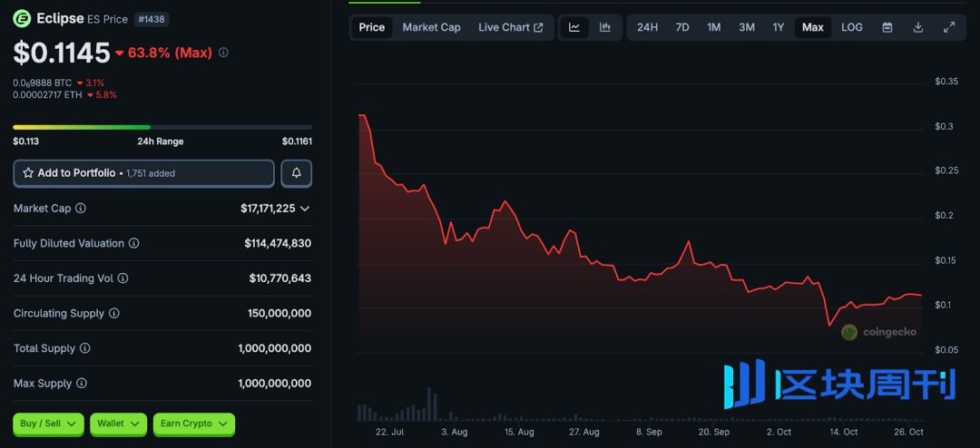The image size is (980, 448).
Task: Open the calendar date range picker
Action: [887, 27]
